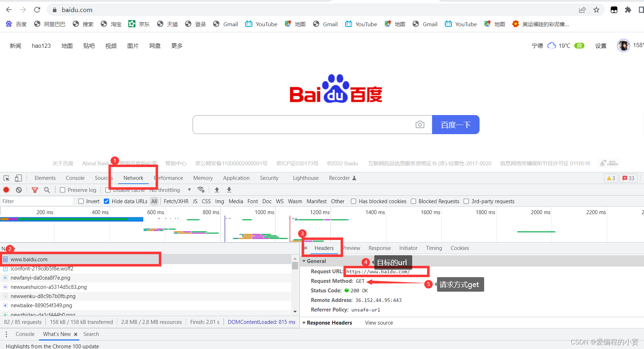The height and width of the screenshot is (349, 644).
Task: Clear the network log icon
Action: (x=19, y=190)
